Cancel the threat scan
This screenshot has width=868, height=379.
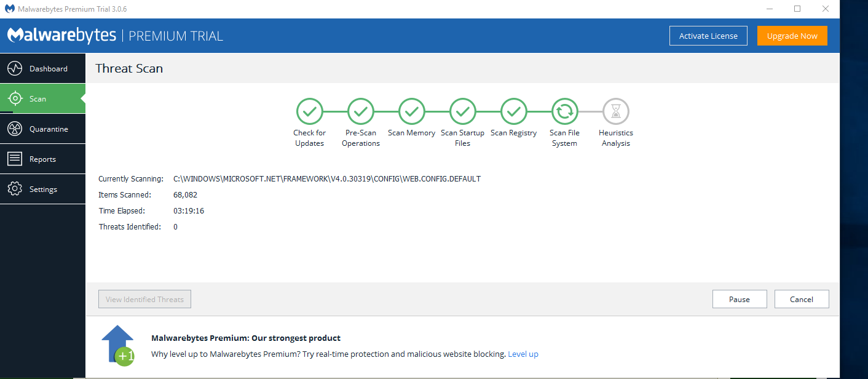pyautogui.click(x=802, y=299)
